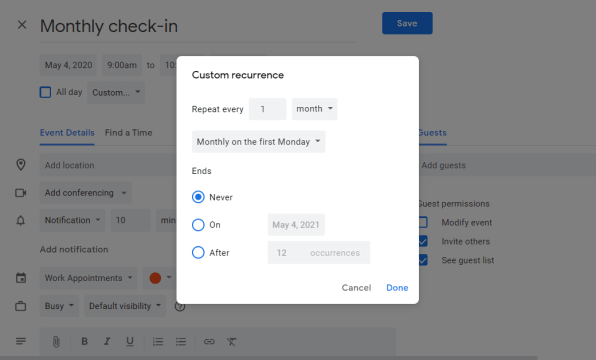596x360 pixels.
Task: Select the On date radio button
Action: [x=198, y=225]
